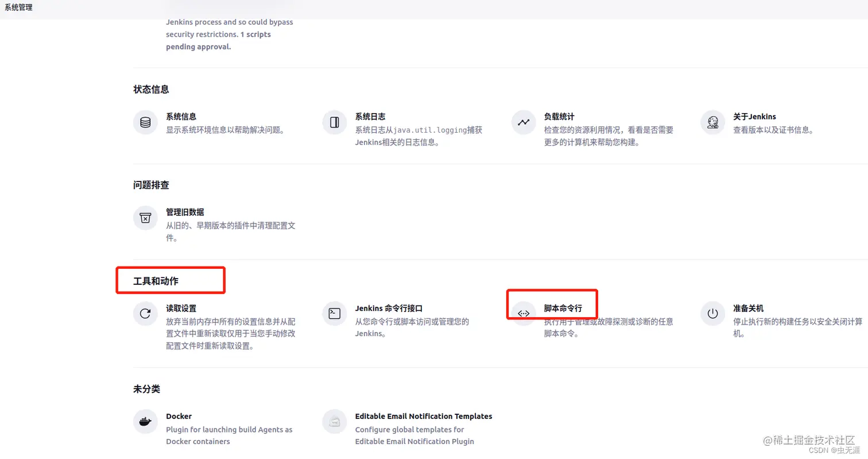The height and width of the screenshot is (459, 868).
Task: Click the 系统信息 database icon
Action: tap(145, 122)
